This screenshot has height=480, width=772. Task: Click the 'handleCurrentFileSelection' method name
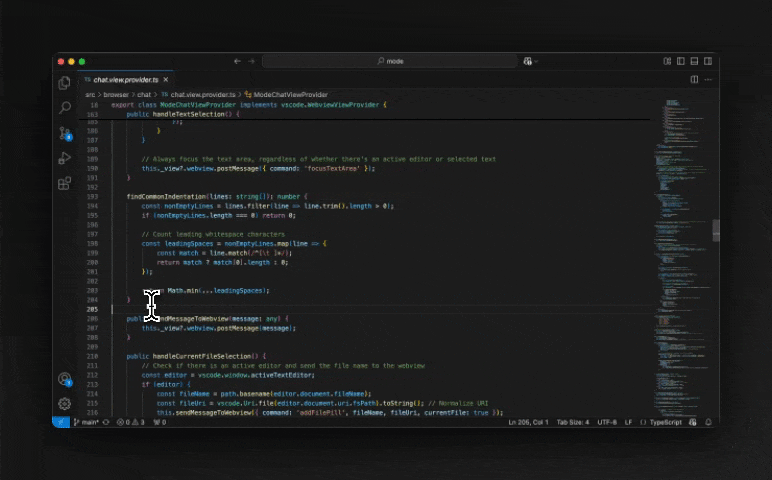(202, 356)
